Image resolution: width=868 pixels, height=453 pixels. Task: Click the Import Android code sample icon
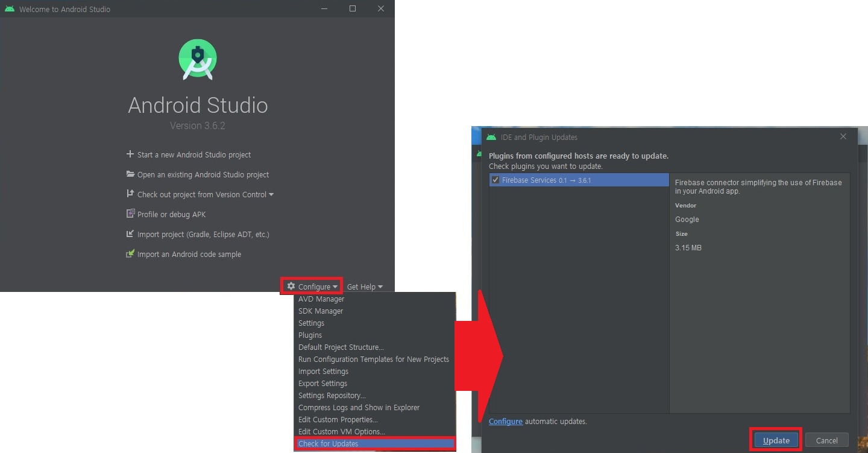(130, 254)
